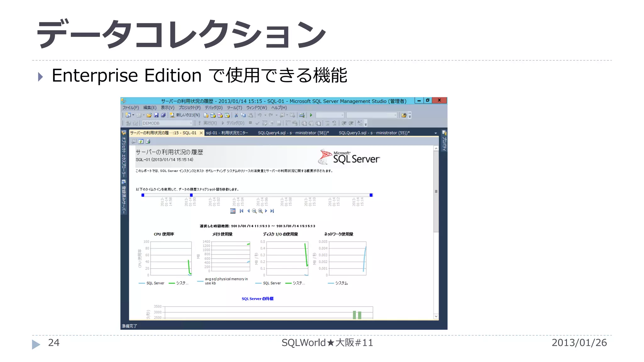The width and height of the screenshot is (644, 362).
Task: Click the デバッグ(D) toolbar button
Action: tap(233, 123)
